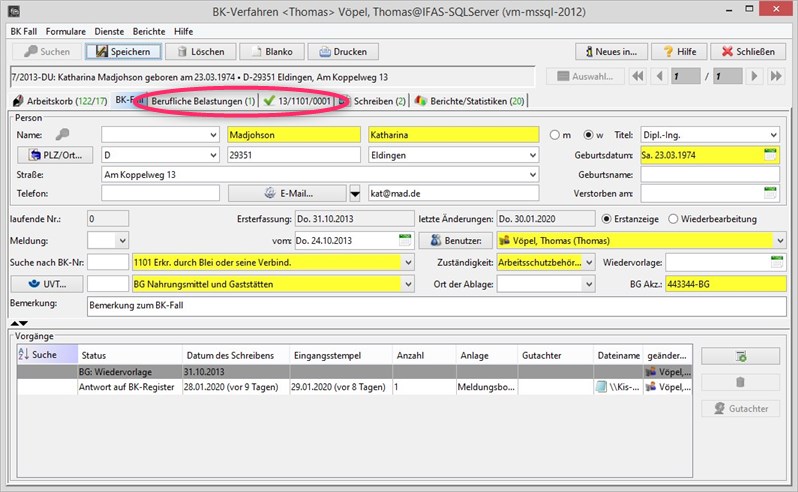
Task: Choose the Wiederbearbeitung option
Action: 673,219
